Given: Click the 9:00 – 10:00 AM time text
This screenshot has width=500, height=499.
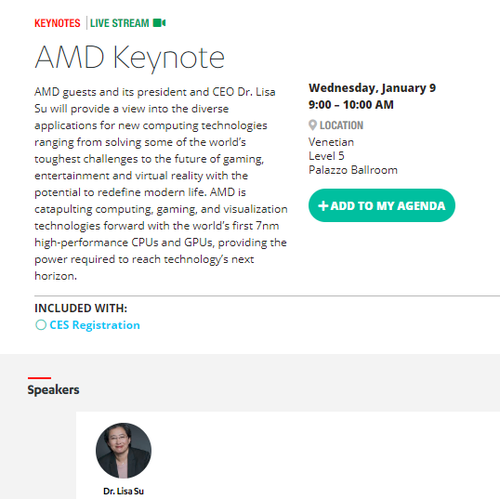Looking at the screenshot, I should pos(351,105).
